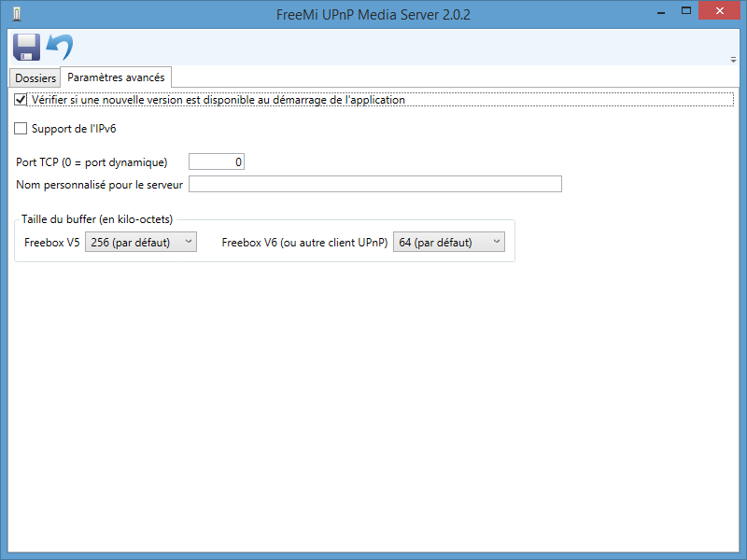Screen dimensions: 747x560
Task: Open the Freebox V5 buffer size dropdown
Action: [x=141, y=242]
